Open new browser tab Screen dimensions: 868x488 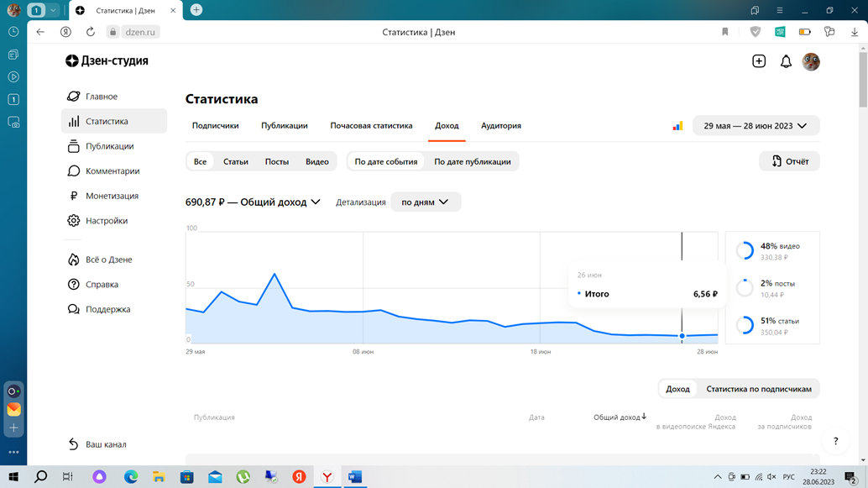point(196,10)
